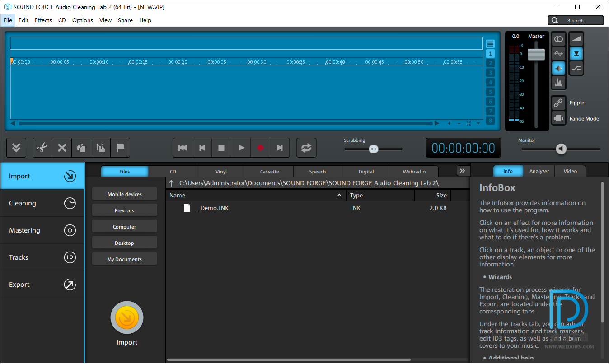Screen dimensions: 609x364
Task: Open the track list menu icon
Action: [490, 44]
